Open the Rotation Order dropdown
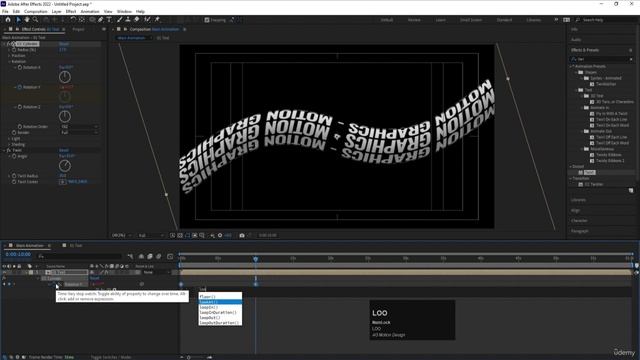The width and height of the screenshot is (640, 360). (79, 127)
